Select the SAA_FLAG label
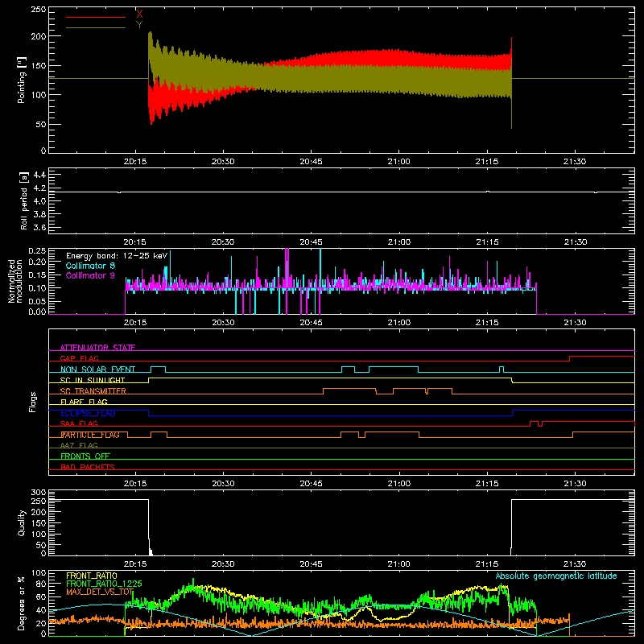Screen dimensions: 644x644 coord(79,423)
